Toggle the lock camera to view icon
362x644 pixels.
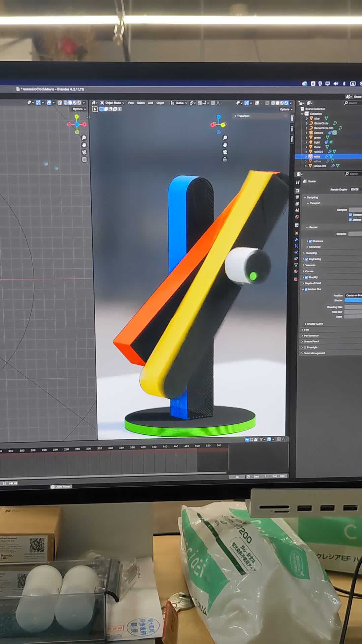pos(225,160)
